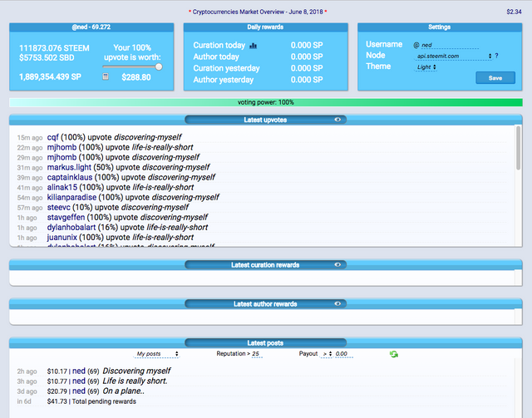Open dylanhobalart 16% upvote user link

pos(71,228)
